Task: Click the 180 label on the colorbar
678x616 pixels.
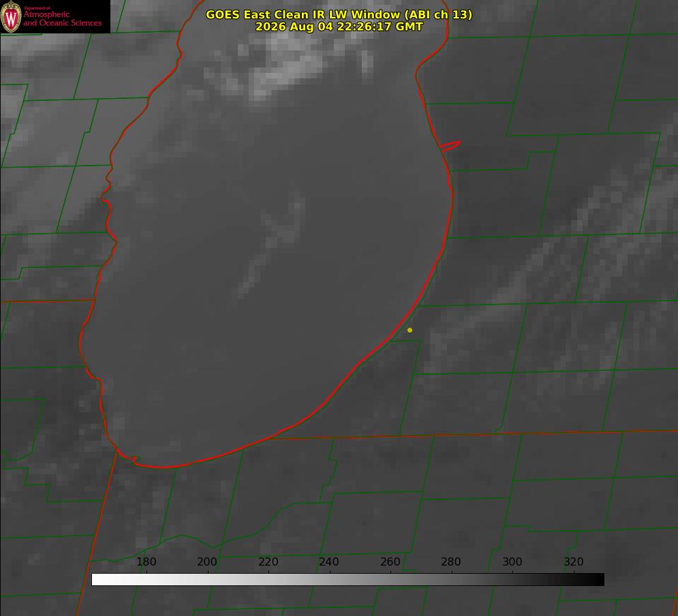Action: [146, 561]
